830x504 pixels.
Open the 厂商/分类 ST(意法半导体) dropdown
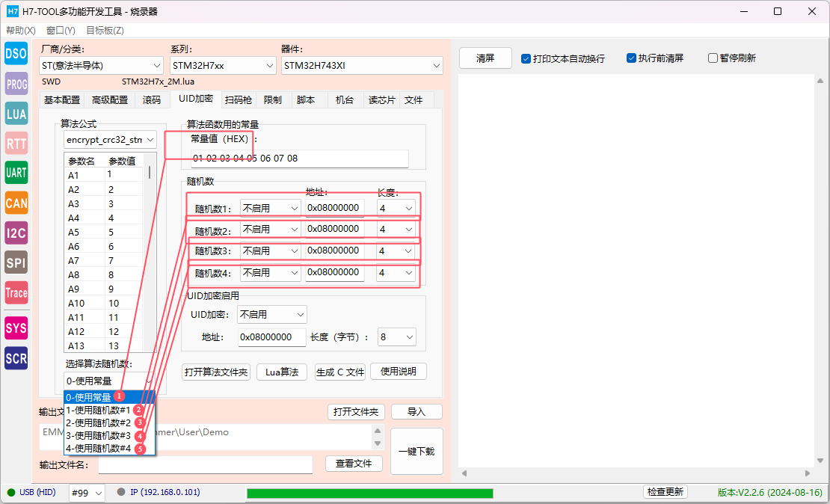(101, 66)
